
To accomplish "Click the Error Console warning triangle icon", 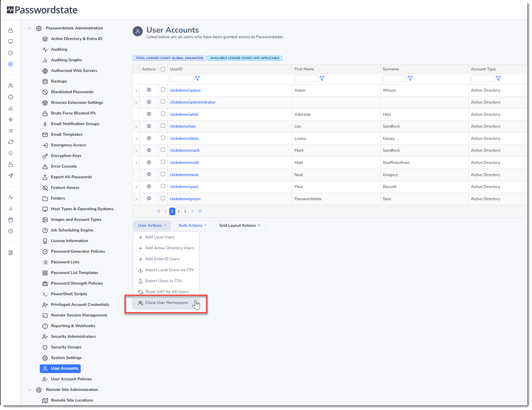I will 45,166.
